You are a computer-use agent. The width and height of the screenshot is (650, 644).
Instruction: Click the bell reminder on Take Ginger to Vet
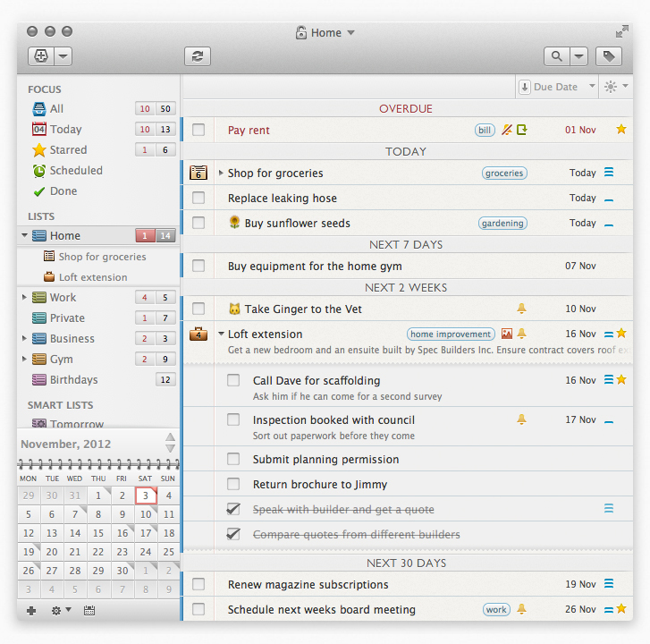(x=521, y=308)
